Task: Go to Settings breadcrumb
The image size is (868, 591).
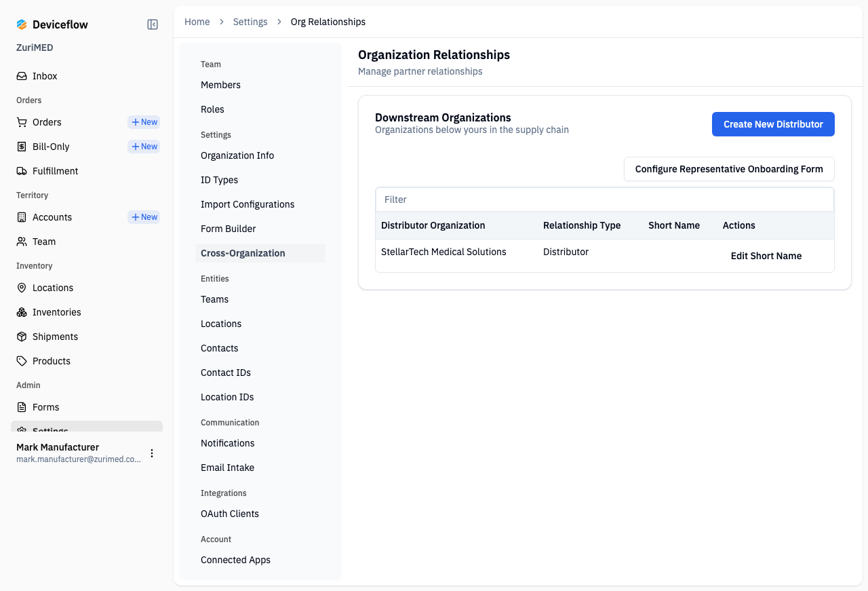Action: (250, 22)
